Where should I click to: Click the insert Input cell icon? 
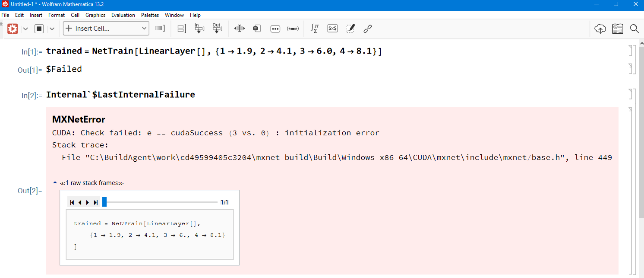click(199, 29)
